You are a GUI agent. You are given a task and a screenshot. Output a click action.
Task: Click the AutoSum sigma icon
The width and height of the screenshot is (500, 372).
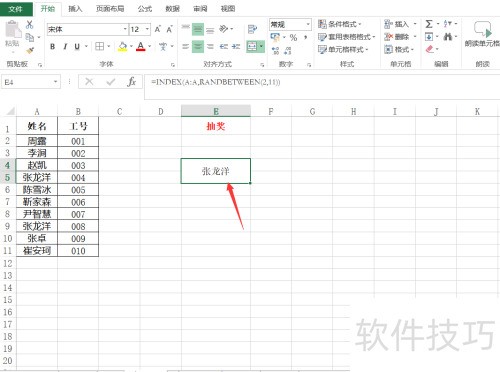point(429,24)
